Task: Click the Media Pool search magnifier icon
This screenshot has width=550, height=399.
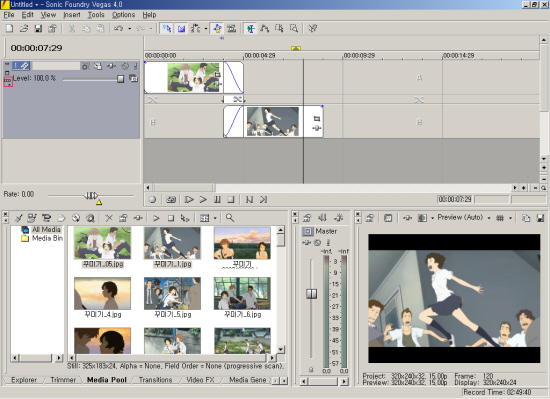Action: click(x=230, y=218)
